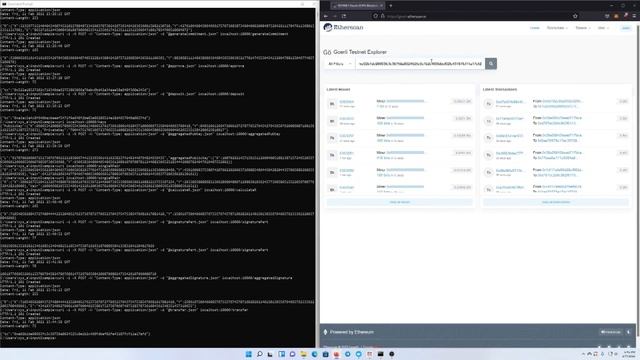Open the Home menu in Etherscan navbar
The width and height of the screenshot is (640, 360).
[x=534, y=28]
